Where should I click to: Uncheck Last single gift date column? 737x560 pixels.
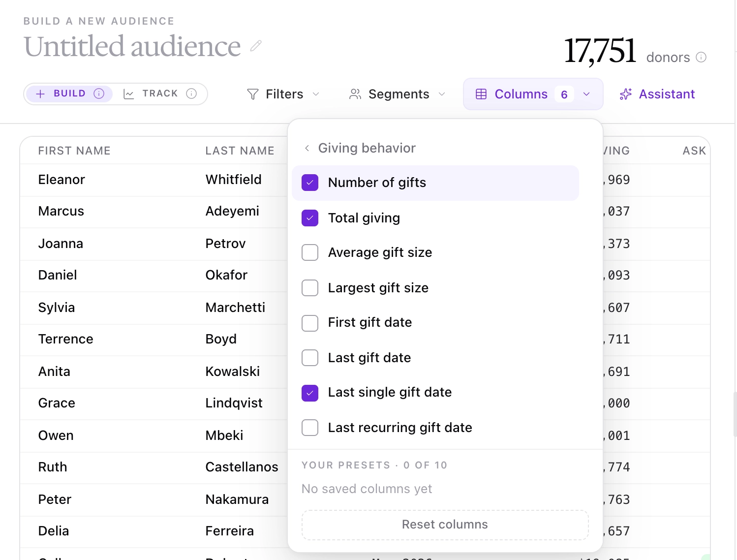point(310,393)
